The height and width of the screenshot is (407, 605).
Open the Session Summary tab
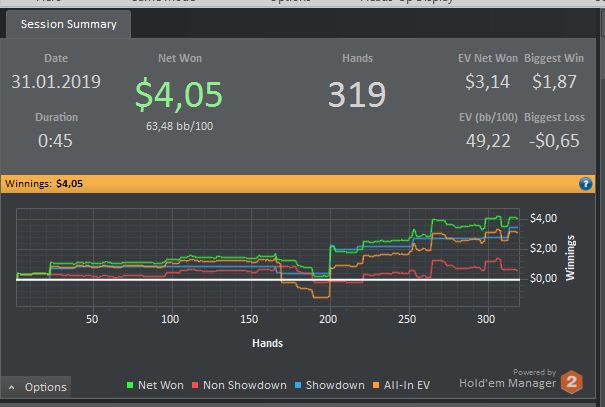(68, 24)
